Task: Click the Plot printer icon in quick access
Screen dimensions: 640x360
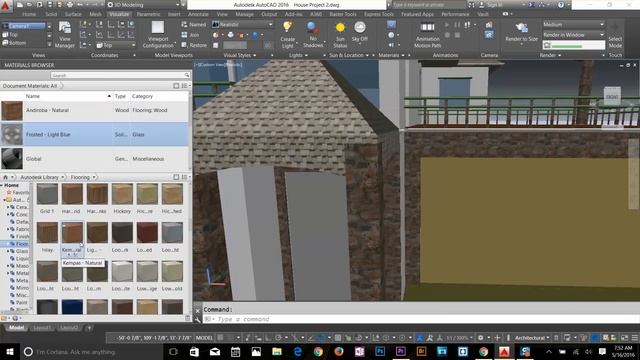Action: pyautogui.click(x=70, y=5)
